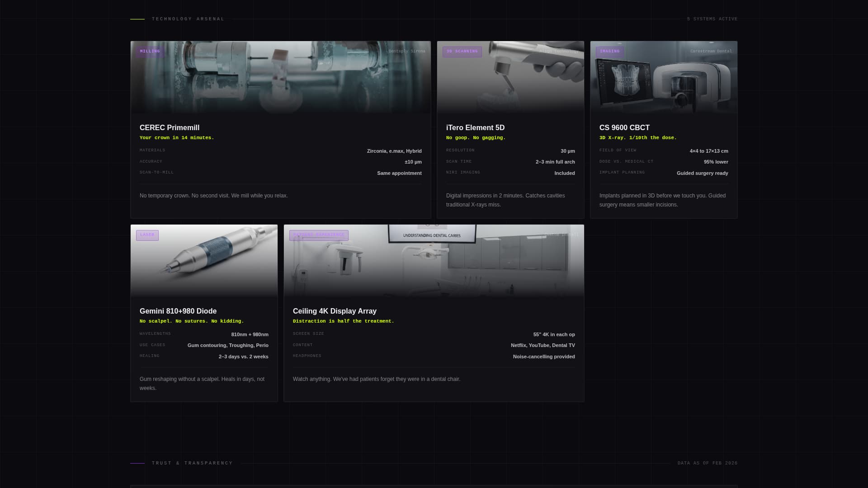Click the '4×4 to 17×13 cm' field of view value
868x488 pixels.
[x=709, y=151]
